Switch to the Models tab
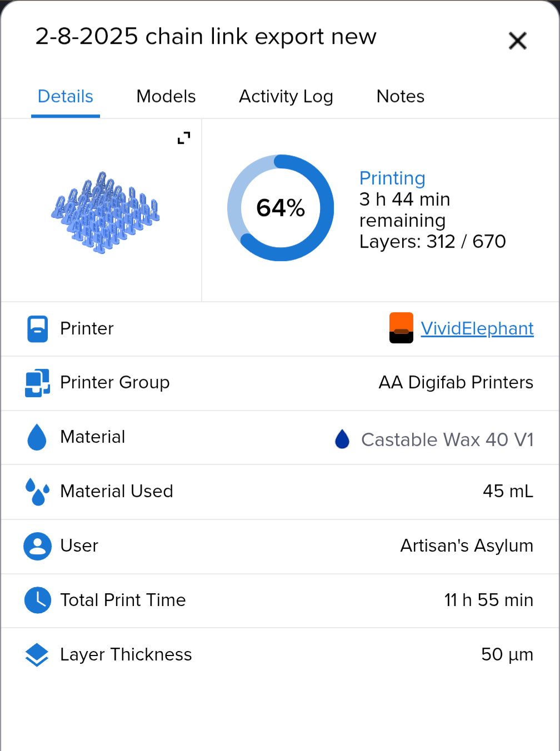The height and width of the screenshot is (751, 560). (x=166, y=97)
